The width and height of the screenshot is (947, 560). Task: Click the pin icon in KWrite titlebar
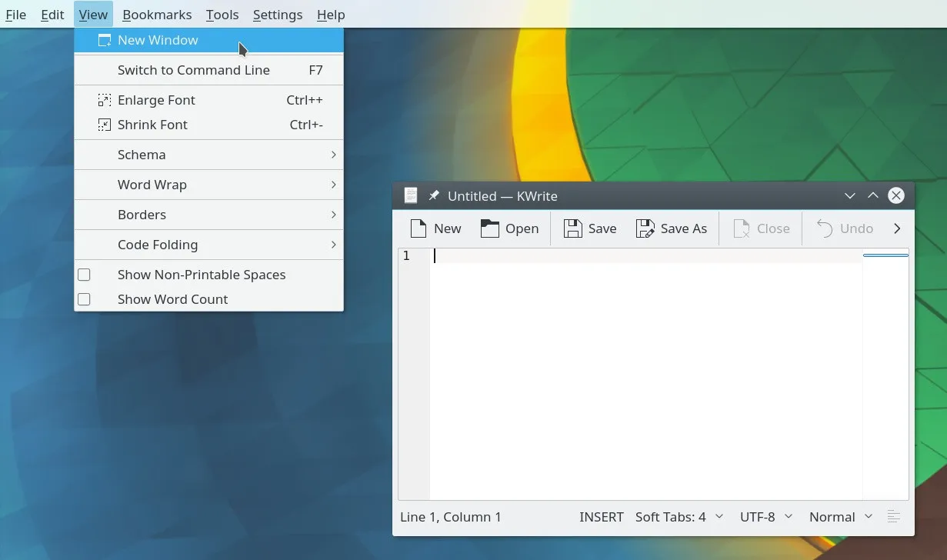[x=434, y=196]
